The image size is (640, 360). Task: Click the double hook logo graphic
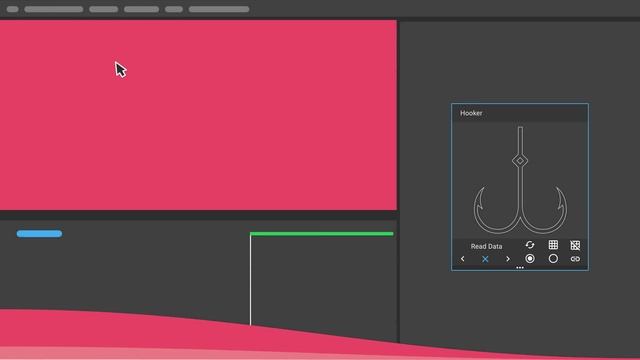tap(520, 180)
